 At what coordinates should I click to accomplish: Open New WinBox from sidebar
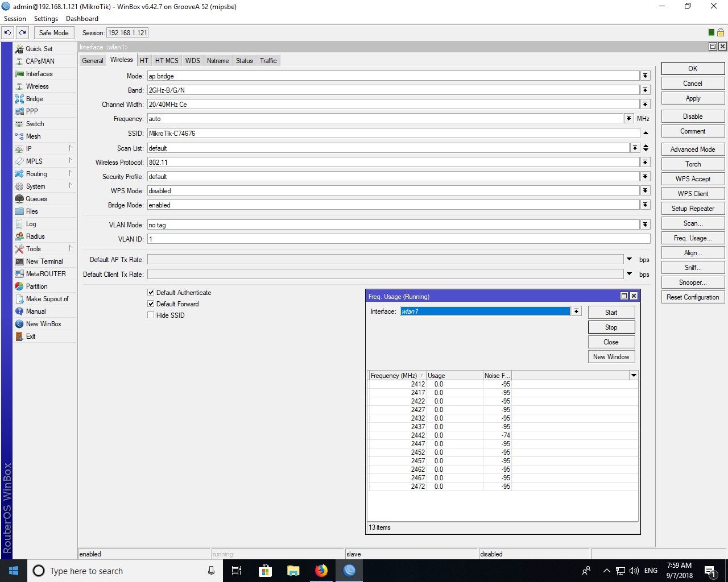[x=43, y=324]
